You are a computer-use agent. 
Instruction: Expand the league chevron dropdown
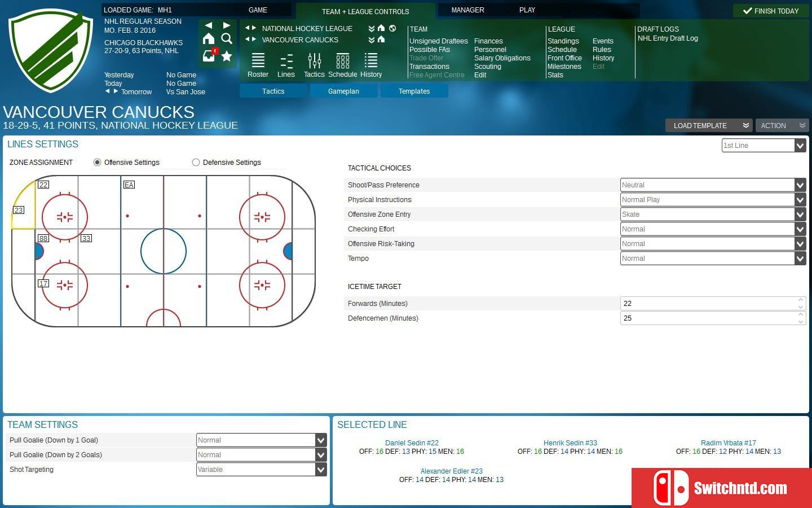point(371,28)
